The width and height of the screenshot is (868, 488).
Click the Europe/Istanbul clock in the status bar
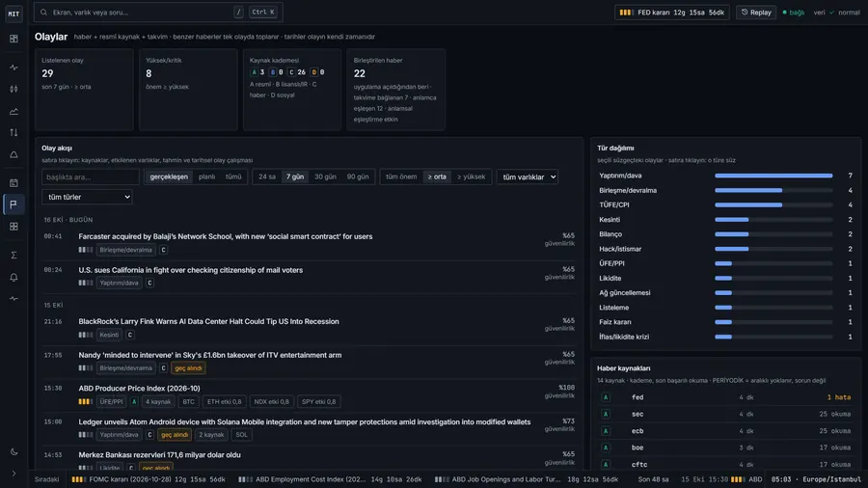[816, 479]
